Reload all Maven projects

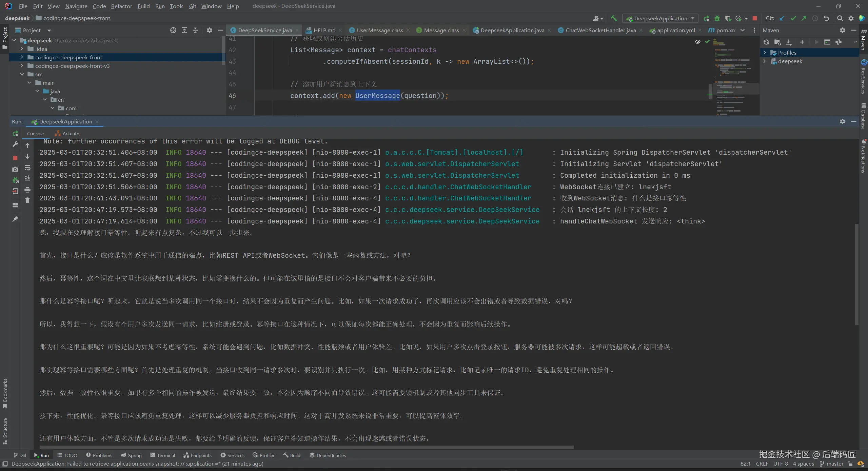point(766,42)
